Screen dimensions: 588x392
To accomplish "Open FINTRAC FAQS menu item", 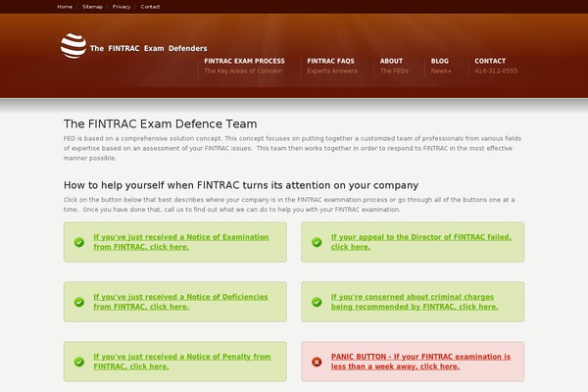I will pyautogui.click(x=332, y=66).
